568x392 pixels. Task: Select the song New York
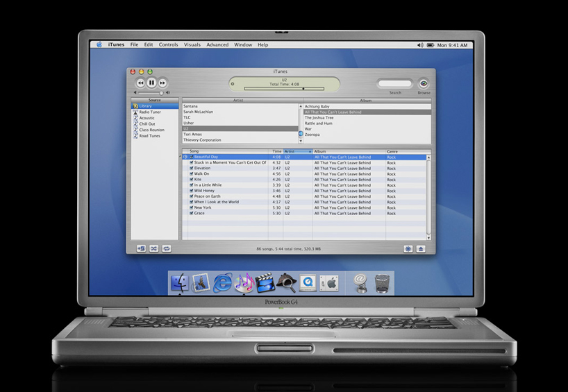[304, 207]
